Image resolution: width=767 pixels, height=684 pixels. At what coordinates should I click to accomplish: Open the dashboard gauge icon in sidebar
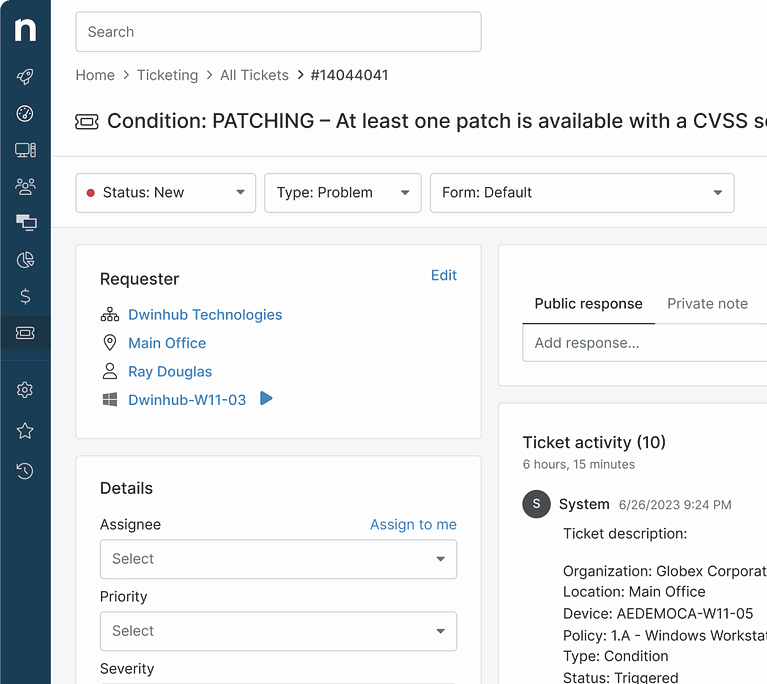25,114
